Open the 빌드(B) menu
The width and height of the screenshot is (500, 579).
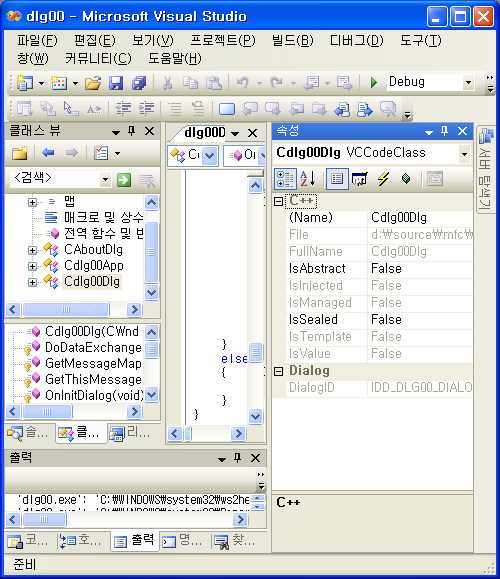[292, 40]
